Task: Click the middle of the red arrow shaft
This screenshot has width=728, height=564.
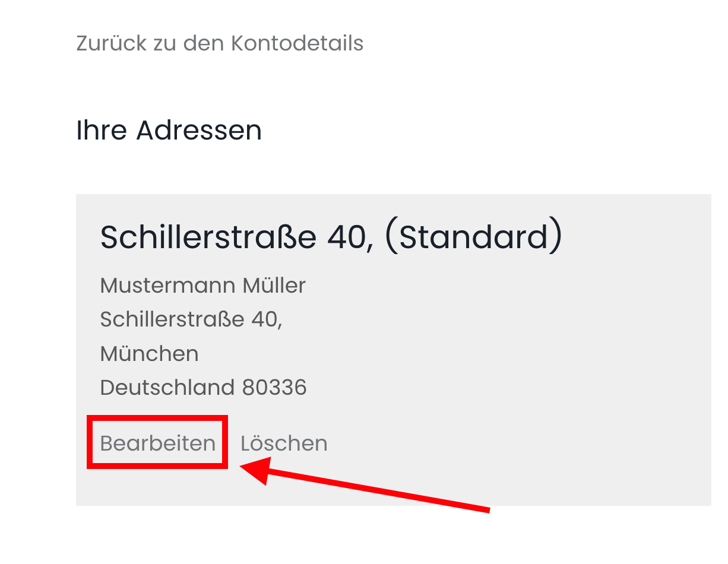Action: (x=374, y=490)
